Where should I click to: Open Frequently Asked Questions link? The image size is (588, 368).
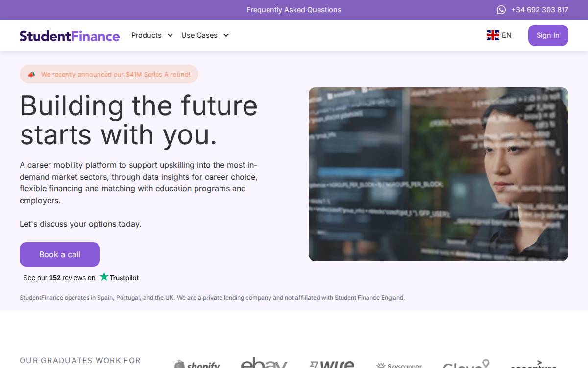pos(294,10)
